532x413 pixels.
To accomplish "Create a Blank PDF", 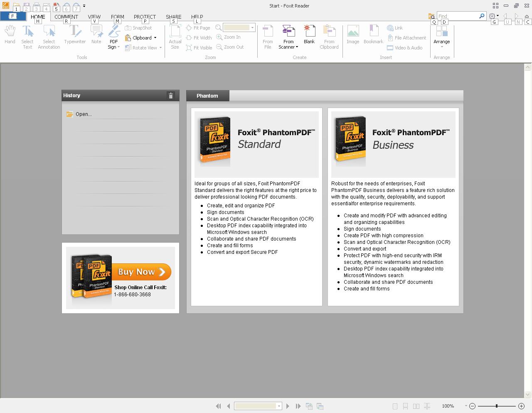I will click(x=309, y=34).
